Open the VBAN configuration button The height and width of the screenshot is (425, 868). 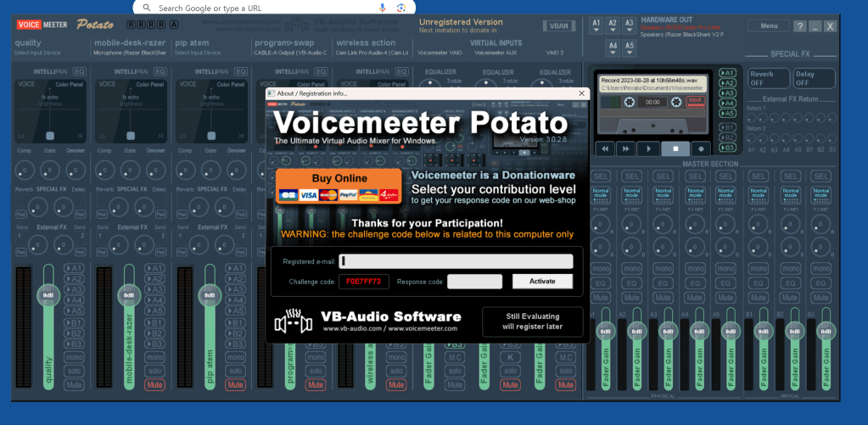click(x=558, y=26)
